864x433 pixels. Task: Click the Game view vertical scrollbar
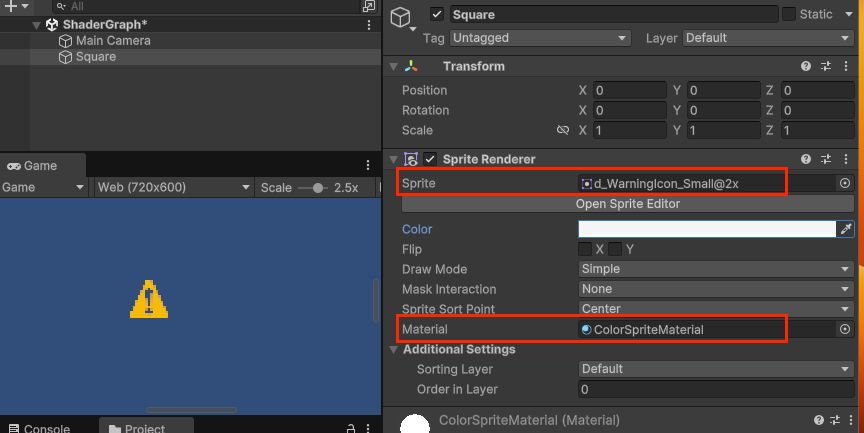pyautogui.click(x=376, y=301)
